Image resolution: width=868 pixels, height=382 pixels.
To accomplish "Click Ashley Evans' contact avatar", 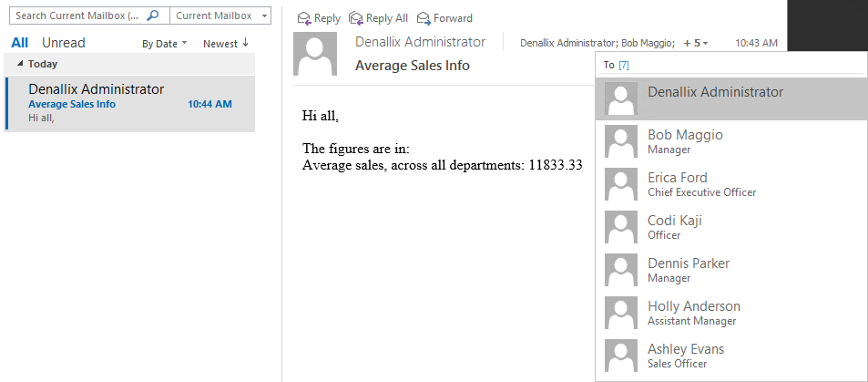I will (x=621, y=356).
